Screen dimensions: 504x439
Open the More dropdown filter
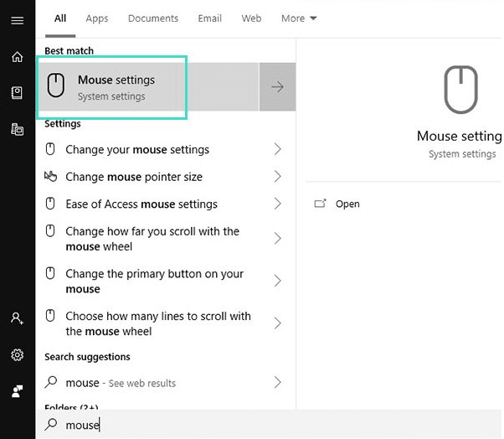(x=299, y=18)
